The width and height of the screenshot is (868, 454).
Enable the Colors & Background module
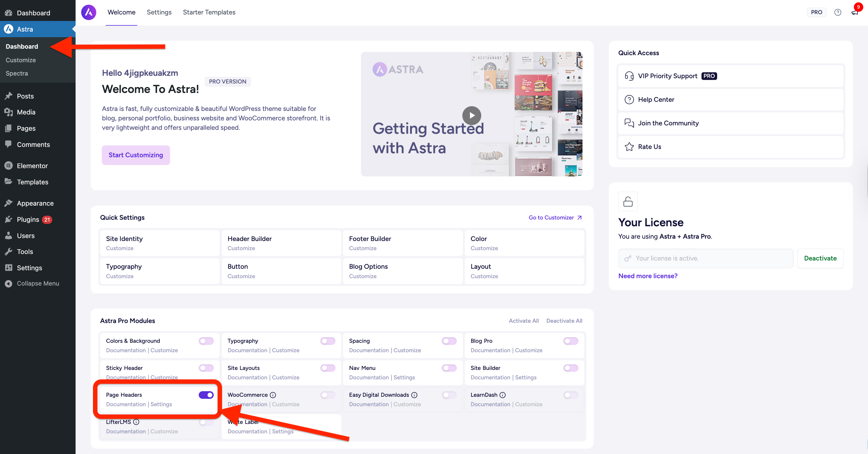206,341
